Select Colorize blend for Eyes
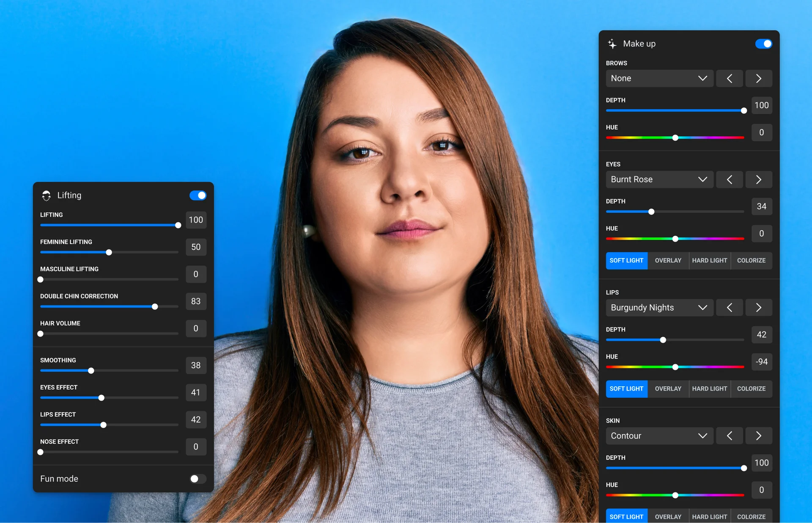This screenshot has height=523, width=812. pyautogui.click(x=752, y=261)
